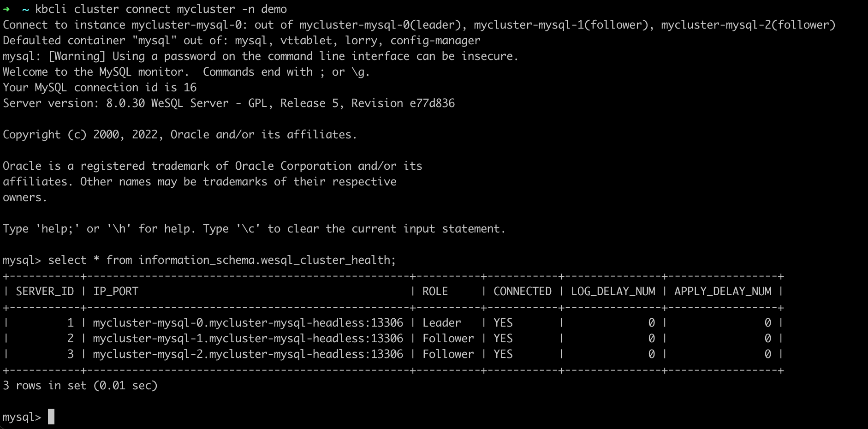Click the kbcli cluster connect command text
The height and width of the screenshot is (429, 868).
click(161, 9)
